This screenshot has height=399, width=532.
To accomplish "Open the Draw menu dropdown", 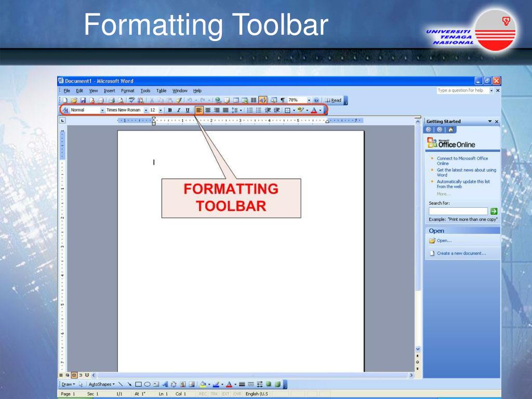I will (68, 384).
